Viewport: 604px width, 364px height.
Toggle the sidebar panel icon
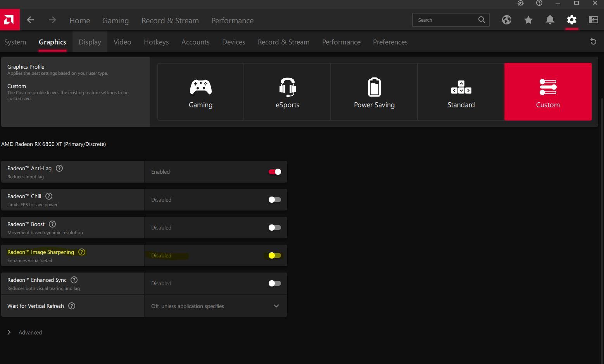click(x=593, y=20)
